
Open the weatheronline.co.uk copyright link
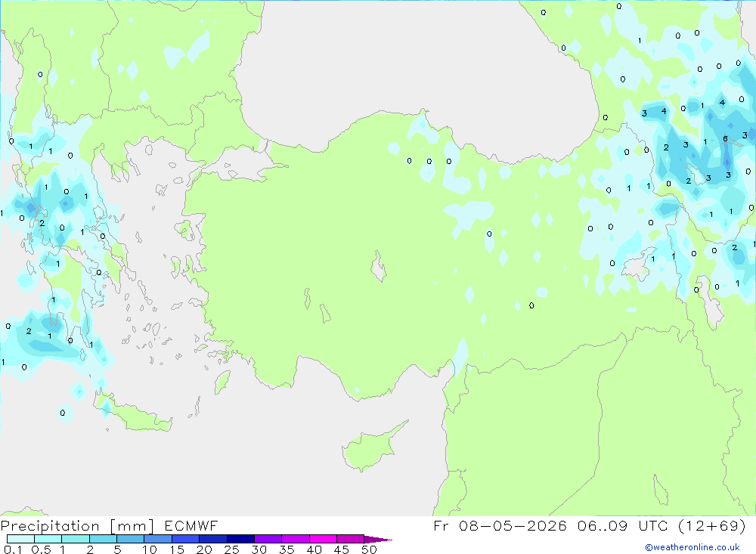coord(692,547)
